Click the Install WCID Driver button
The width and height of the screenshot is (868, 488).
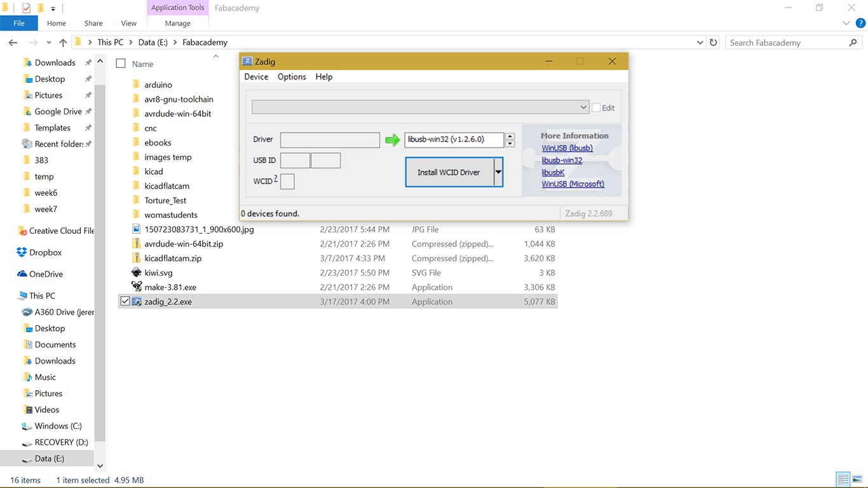pos(449,172)
